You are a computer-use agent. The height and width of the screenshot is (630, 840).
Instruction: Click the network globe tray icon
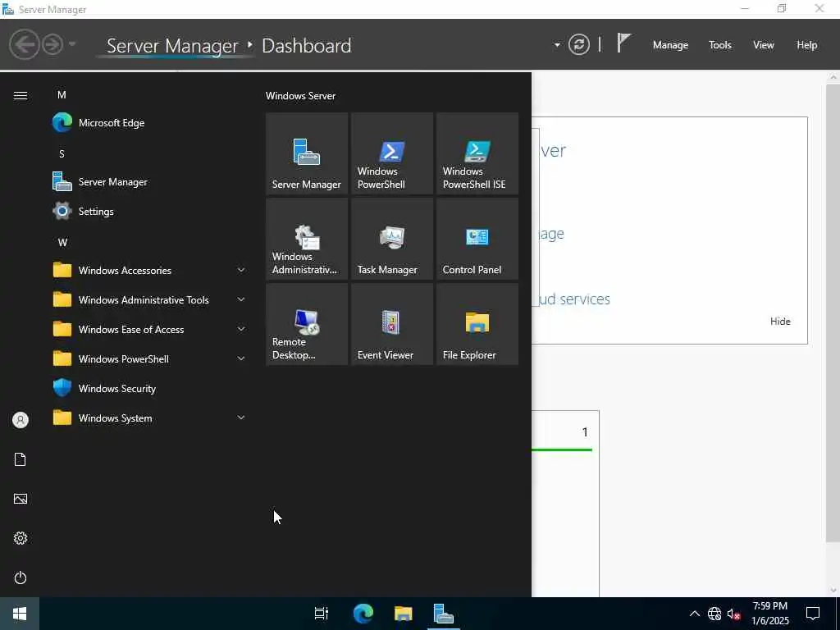point(714,614)
